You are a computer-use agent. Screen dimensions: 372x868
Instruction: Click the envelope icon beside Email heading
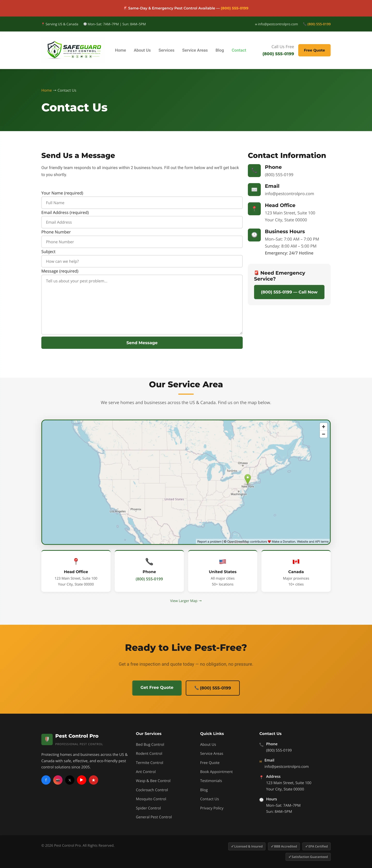coord(254,190)
